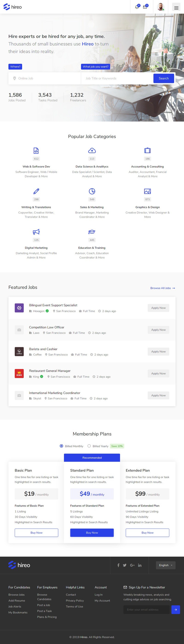Click the Online Job location field

45,78
